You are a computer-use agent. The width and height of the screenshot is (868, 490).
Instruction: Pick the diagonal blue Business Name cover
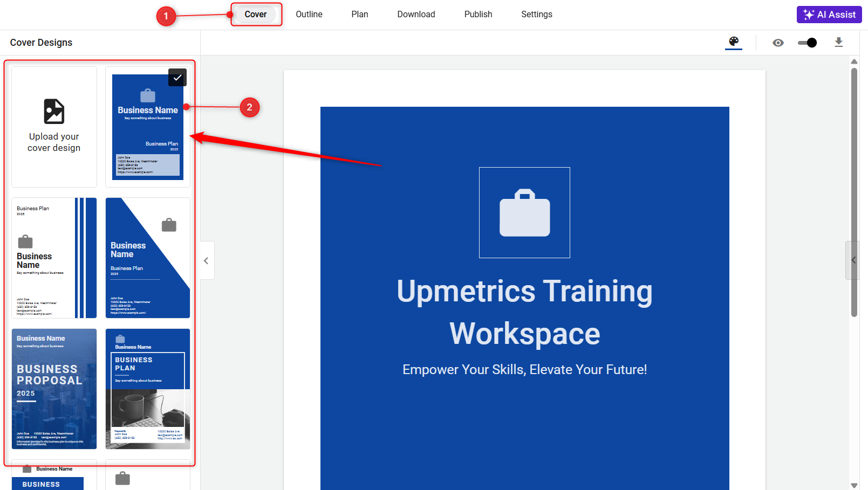148,258
